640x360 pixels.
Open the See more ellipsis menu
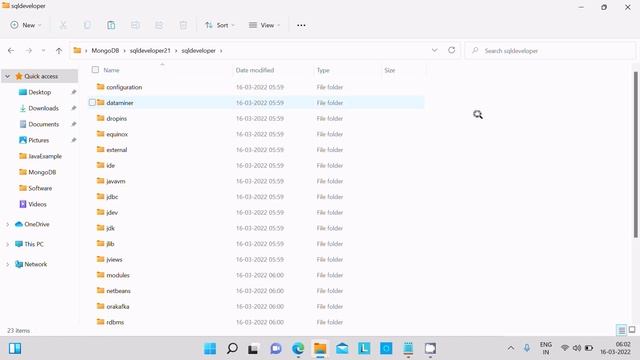301,25
